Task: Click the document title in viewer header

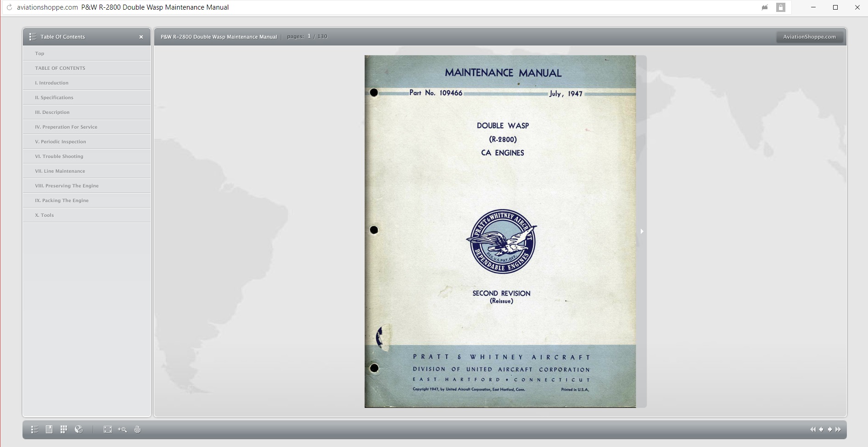Action: point(219,37)
